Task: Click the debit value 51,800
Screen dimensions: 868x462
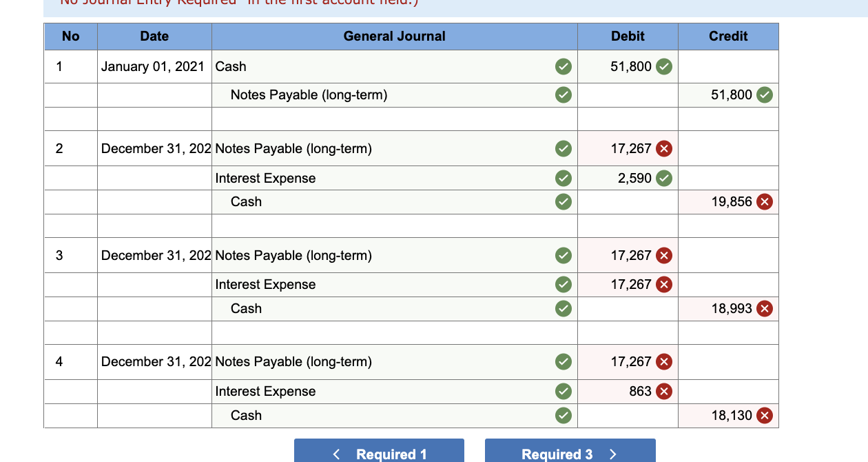Action: point(630,67)
